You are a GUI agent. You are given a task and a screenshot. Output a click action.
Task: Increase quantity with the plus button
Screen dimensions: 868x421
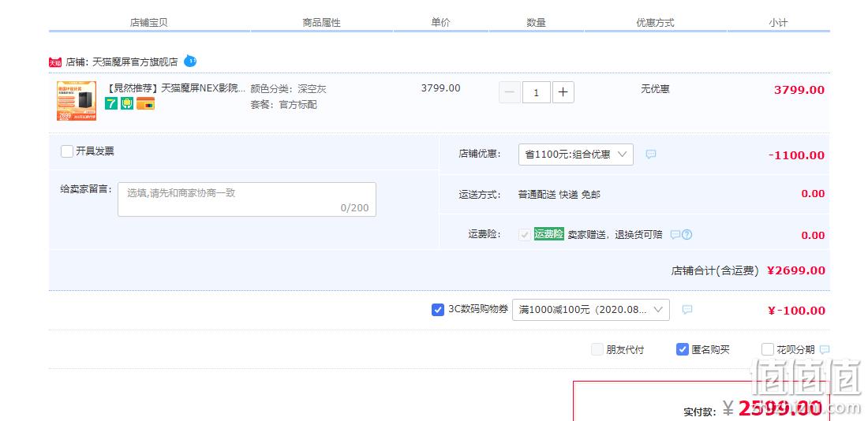point(563,92)
